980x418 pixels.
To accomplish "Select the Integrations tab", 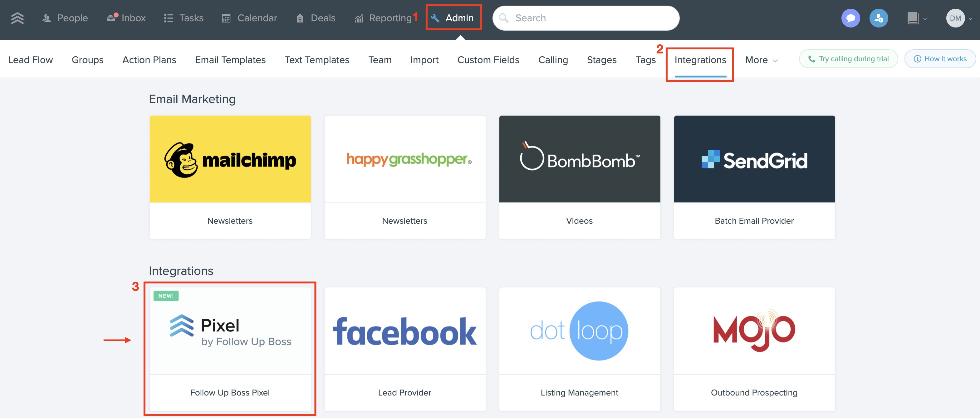I will [x=700, y=60].
